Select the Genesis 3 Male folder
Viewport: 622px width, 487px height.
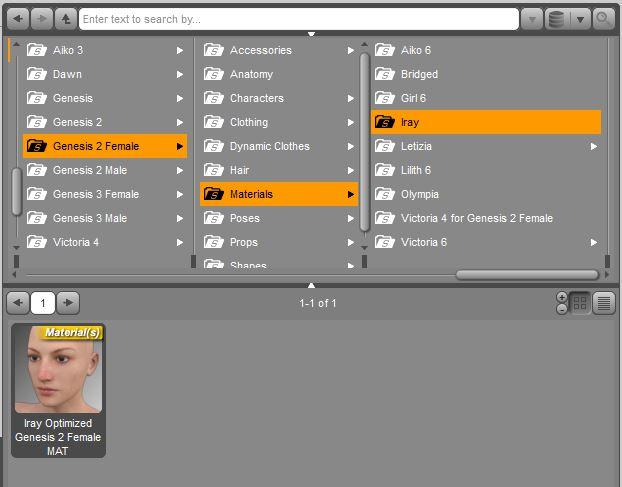pos(105,218)
